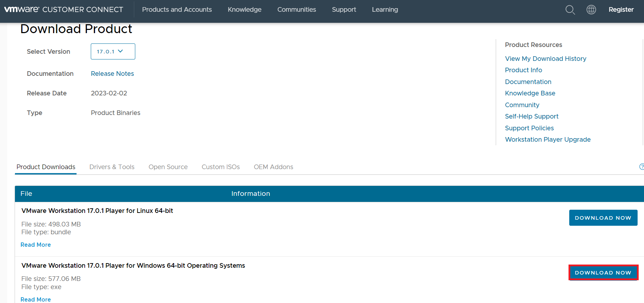Open Workstation Player Upgrade link

pyautogui.click(x=548, y=140)
